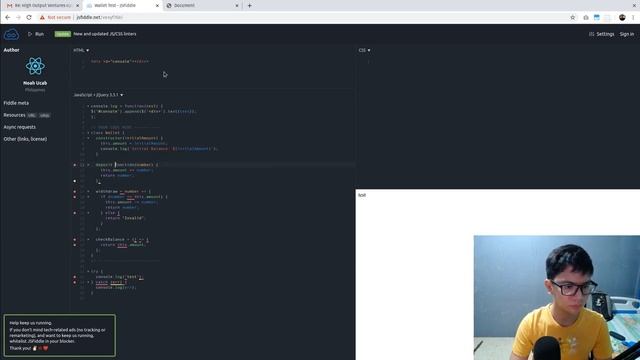The width and height of the screenshot is (640, 360).
Task: Open author Noah Ucab profile
Action: 35,83
